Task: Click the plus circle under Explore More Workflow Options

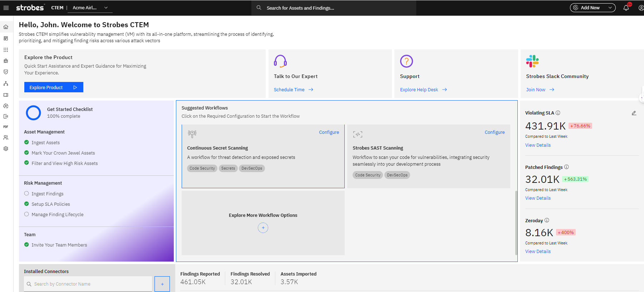Action: coord(263,228)
